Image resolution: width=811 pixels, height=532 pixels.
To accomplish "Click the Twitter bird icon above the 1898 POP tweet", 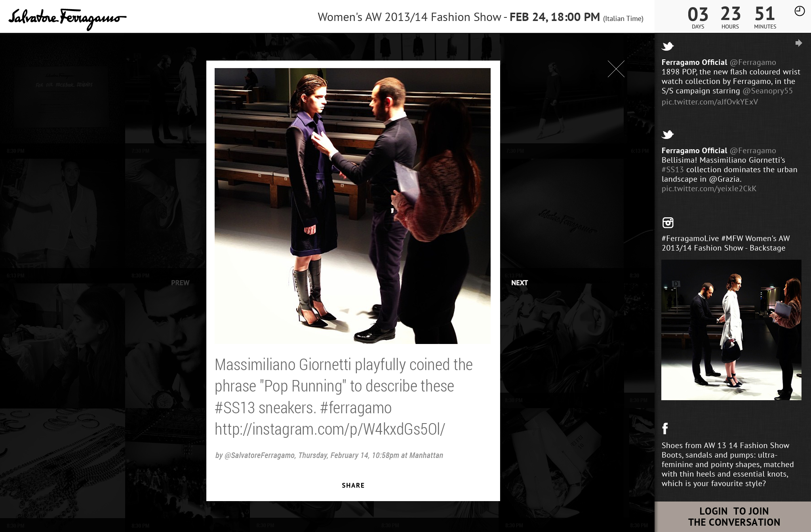I will (668, 46).
